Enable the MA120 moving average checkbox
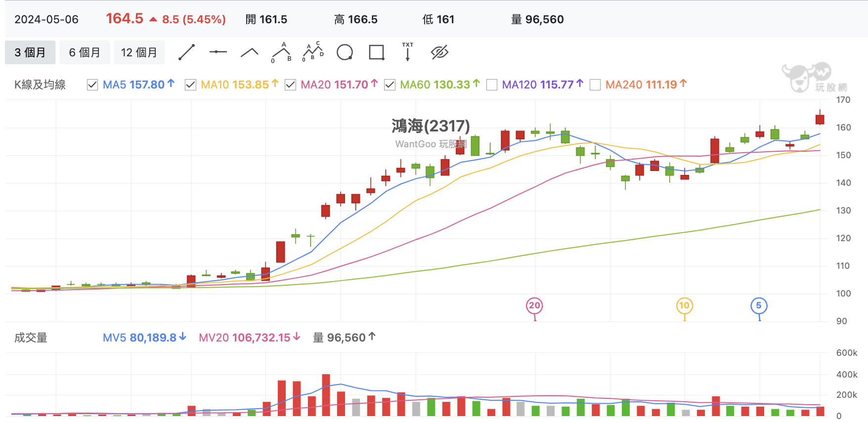 [492, 85]
